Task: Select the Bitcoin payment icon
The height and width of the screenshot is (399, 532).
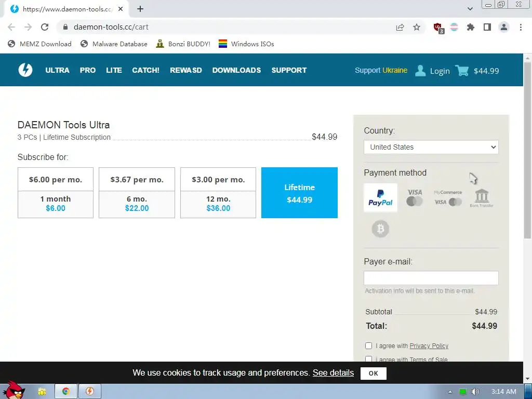Action: (x=380, y=229)
